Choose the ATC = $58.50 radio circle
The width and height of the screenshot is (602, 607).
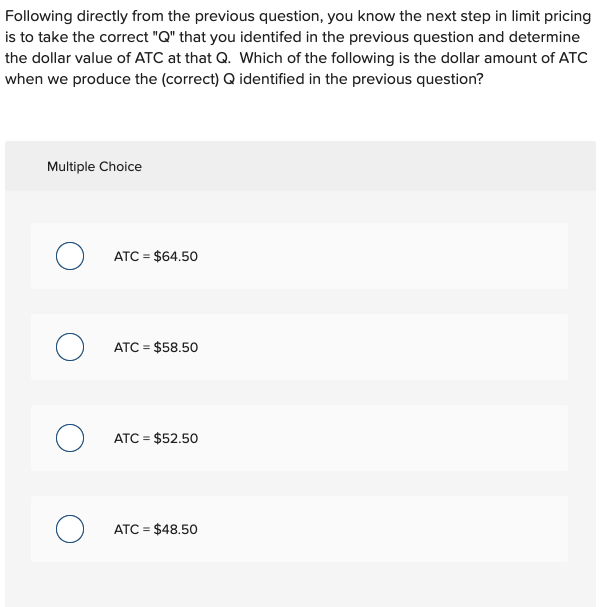69,348
